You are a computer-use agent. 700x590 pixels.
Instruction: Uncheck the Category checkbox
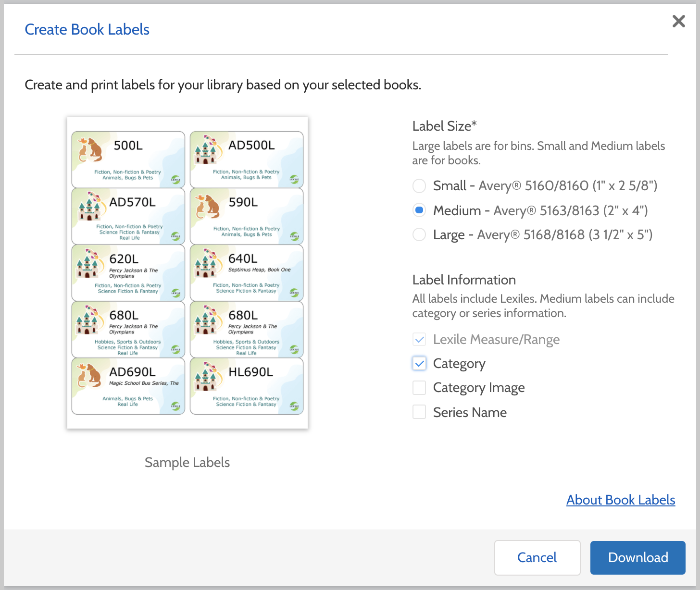coord(419,364)
